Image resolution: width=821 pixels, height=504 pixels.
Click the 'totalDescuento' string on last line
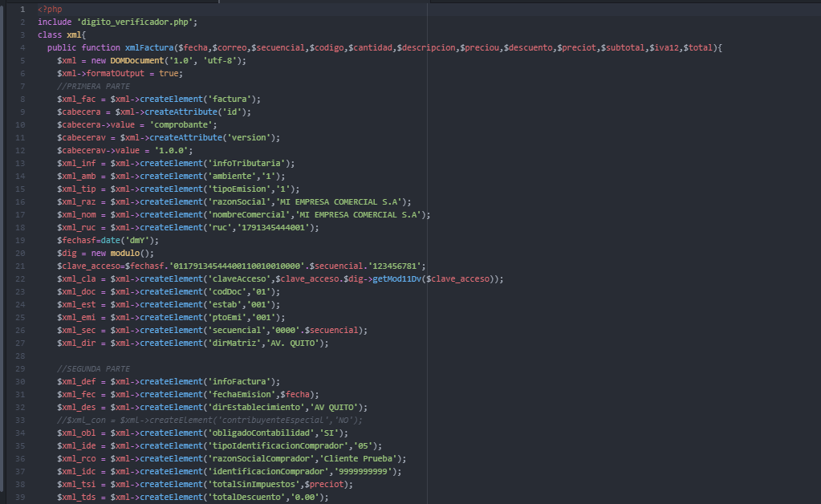pyautogui.click(x=246, y=497)
